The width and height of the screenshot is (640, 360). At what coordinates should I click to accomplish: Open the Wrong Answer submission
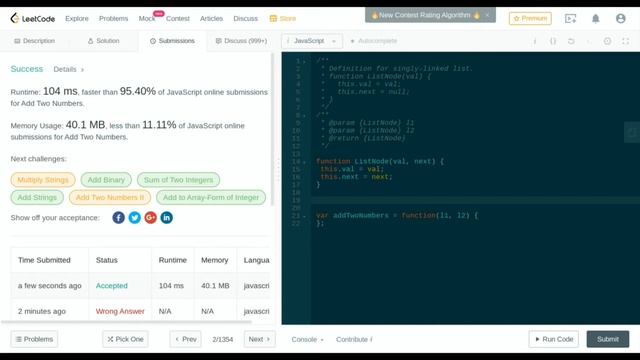120,311
